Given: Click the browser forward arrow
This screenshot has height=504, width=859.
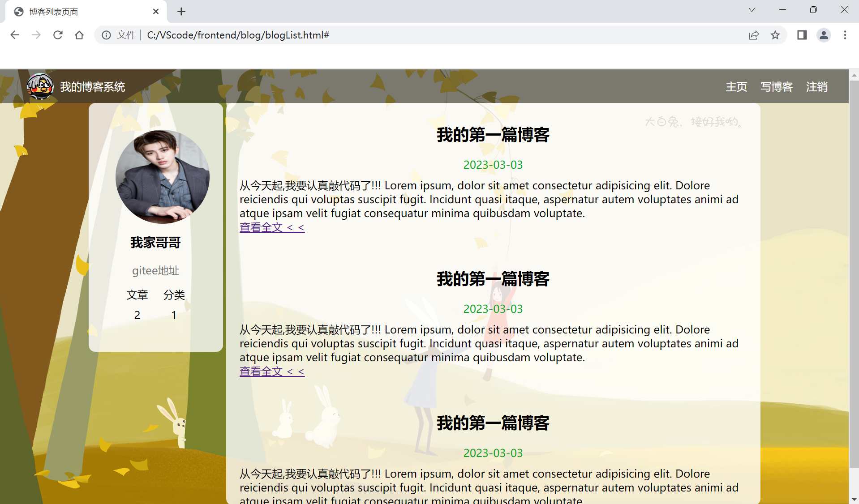Looking at the screenshot, I should click(36, 35).
